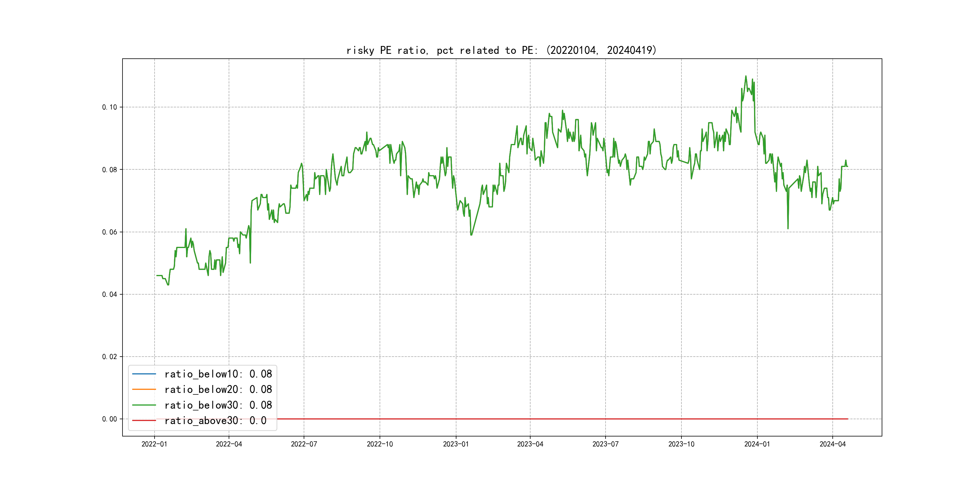Click the 2022-01 x-axis tick label
980x490 pixels.
coord(154,444)
